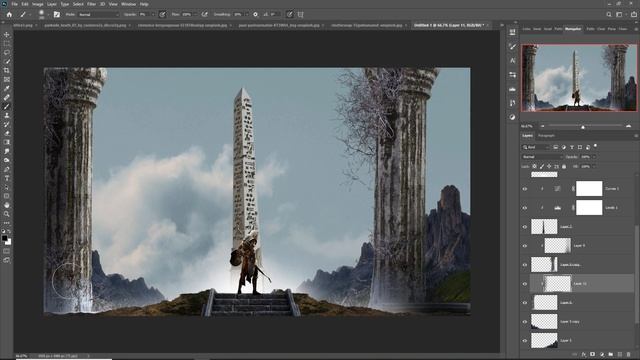Open the Opacity dropdown in options bar

point(153,14)
